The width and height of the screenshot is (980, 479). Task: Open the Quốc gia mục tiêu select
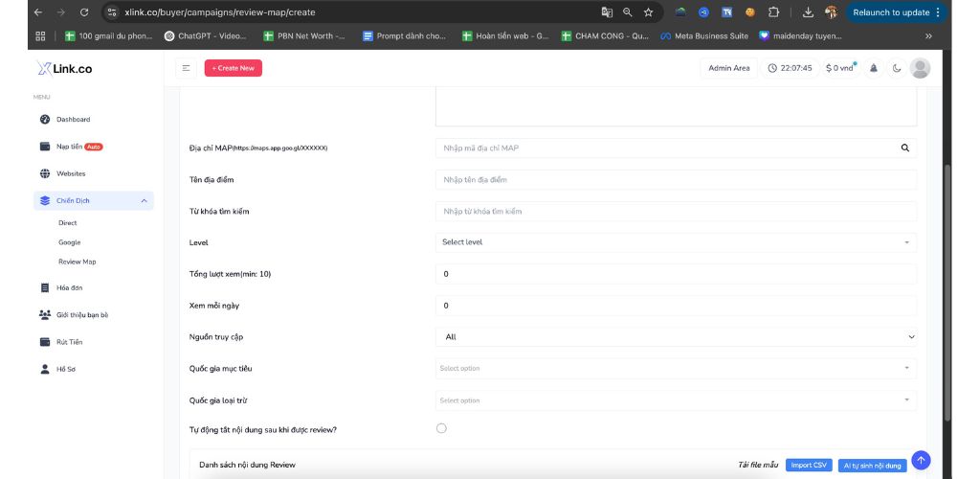coord(676,368)
